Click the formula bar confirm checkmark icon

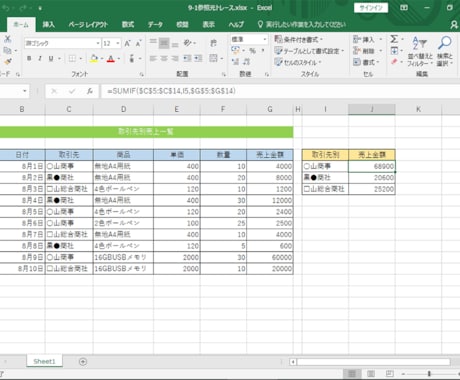pyautogui.click(x=72, y=91)
